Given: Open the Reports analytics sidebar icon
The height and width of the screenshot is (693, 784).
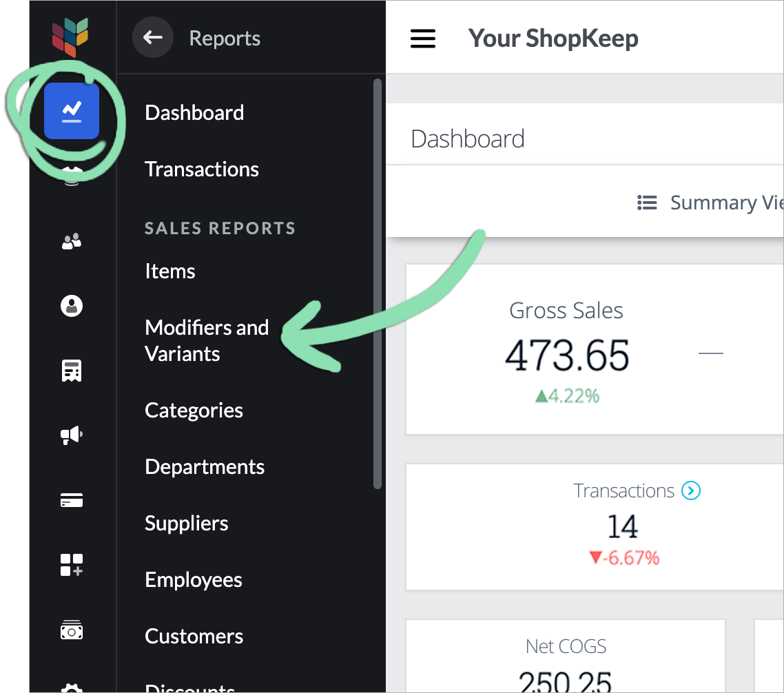Looking at the screenshot, I should click(x=72, y=111).
